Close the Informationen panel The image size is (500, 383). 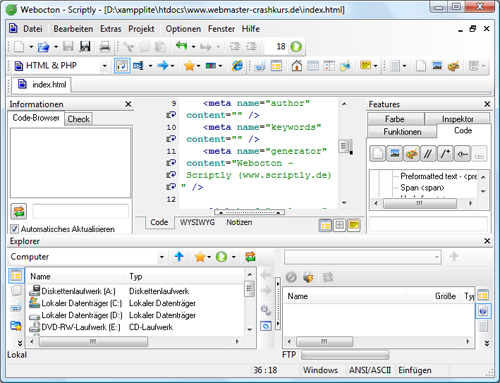[128, 104]
